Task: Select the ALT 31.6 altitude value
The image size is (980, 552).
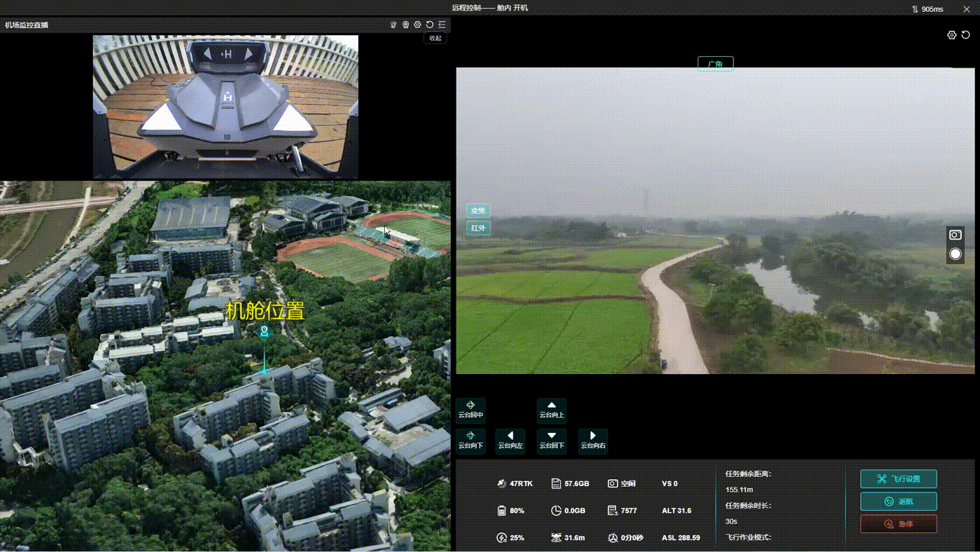Action: coord(676,511)
